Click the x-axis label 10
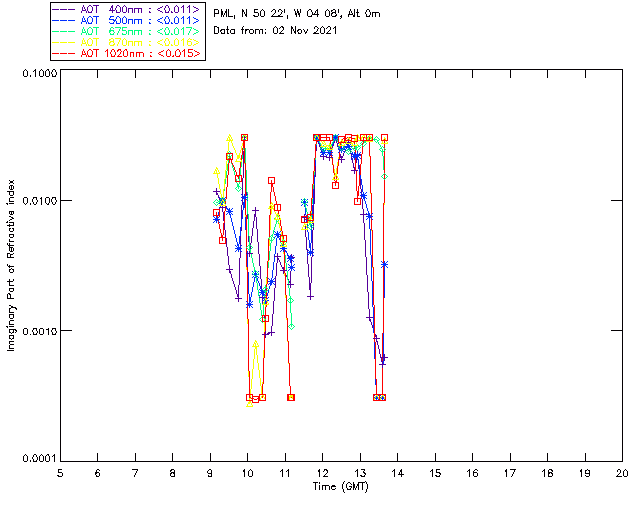 coord(247,473)
